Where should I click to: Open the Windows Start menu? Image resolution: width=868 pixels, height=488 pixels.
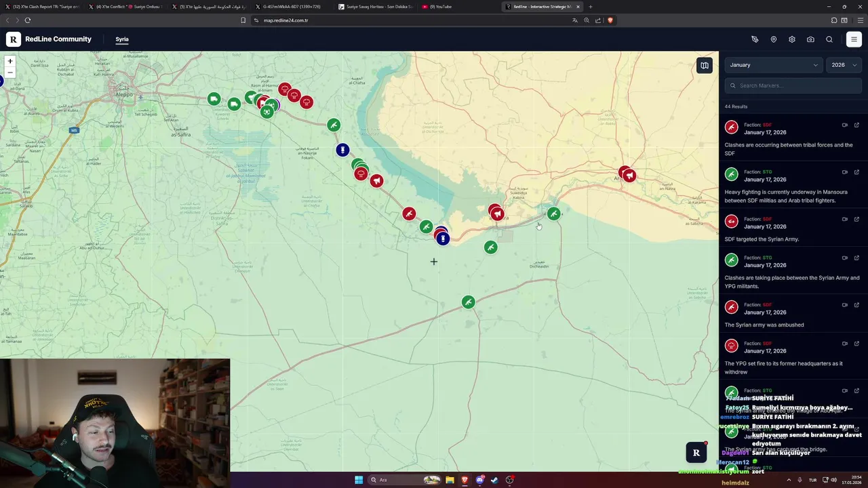click(x=359, y=480)
